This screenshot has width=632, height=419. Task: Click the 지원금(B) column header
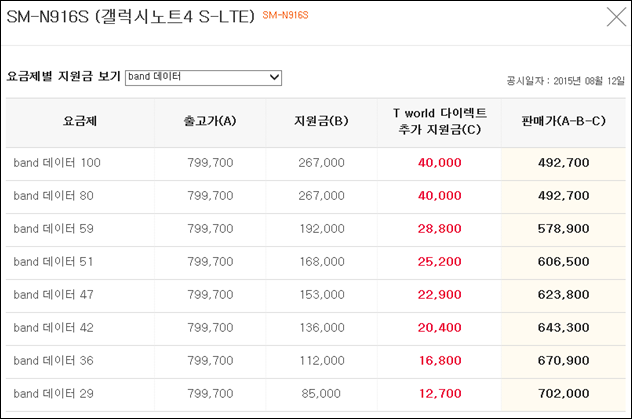coord(321,121)
